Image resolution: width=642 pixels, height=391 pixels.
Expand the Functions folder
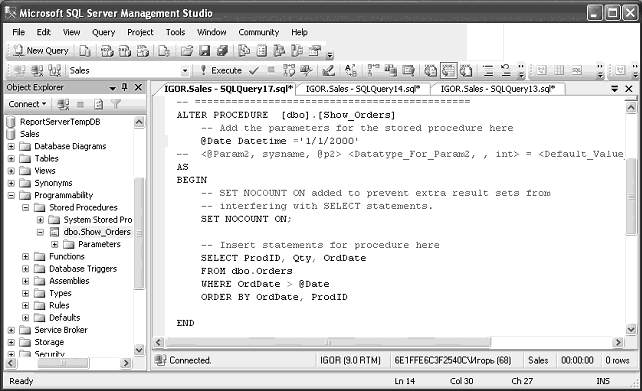(x=25, y=257)
